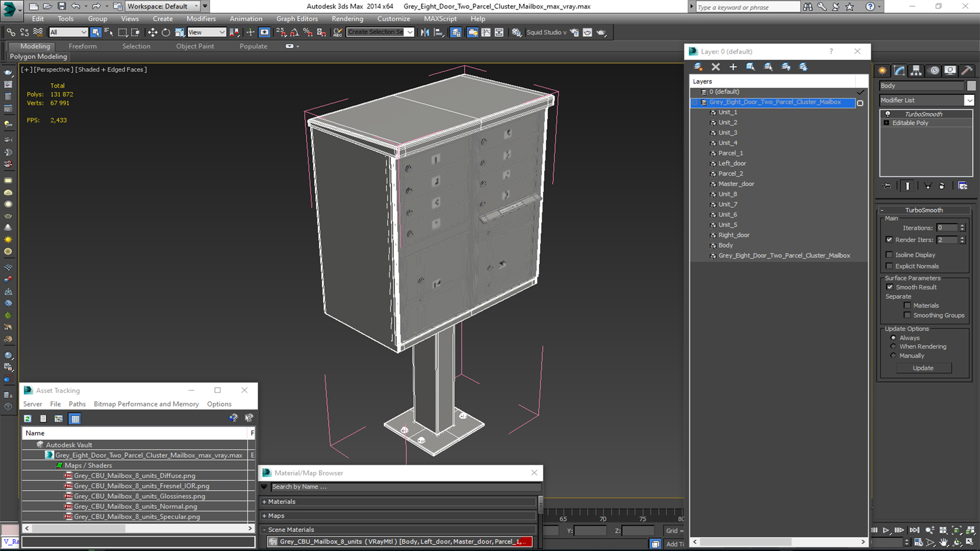Delete highlighted layer with X icon
This screenshot has width=980, height=551.
[716, 67]
